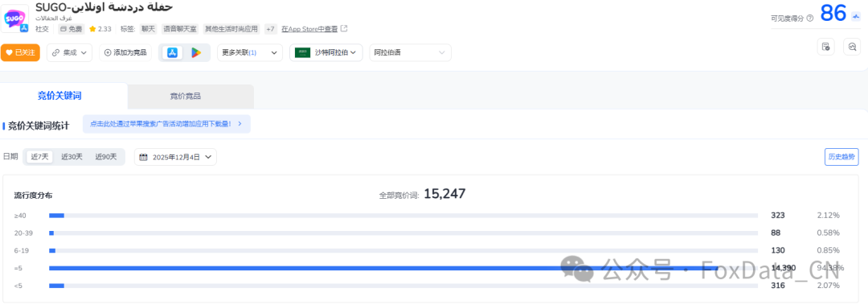Image resolution: width=868 pixels, height=305 pixels.
Task: Select the 其他生活时尚应用 tag
Action: [x=231, y=29]
